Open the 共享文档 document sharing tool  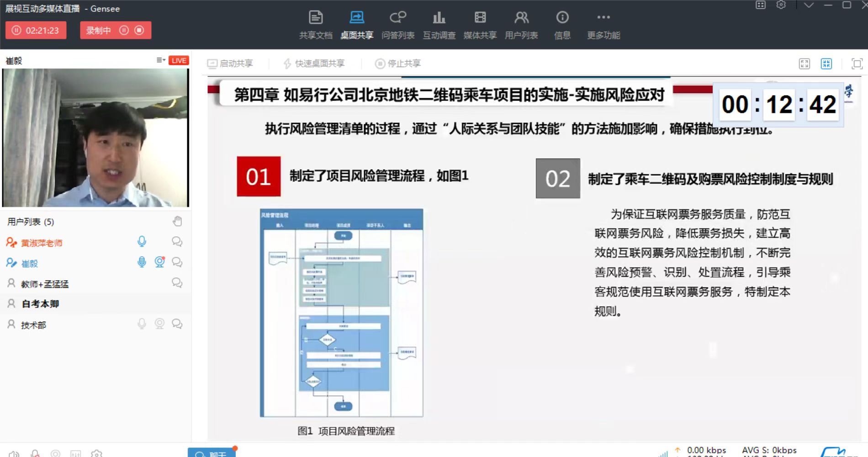click(316, 25)
